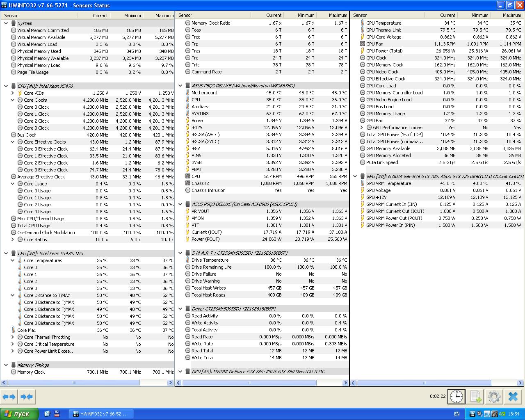Reset min/max with the clock icon
Screen dimensions: 525x420
[456, 397]
